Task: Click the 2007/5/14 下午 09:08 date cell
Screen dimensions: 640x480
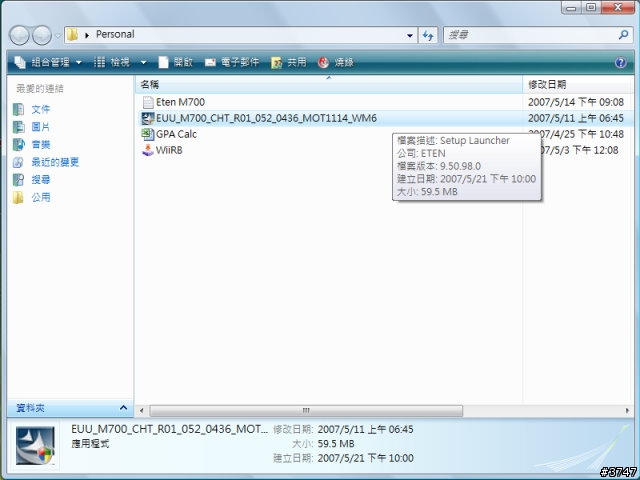Action: tap(576, 102)
